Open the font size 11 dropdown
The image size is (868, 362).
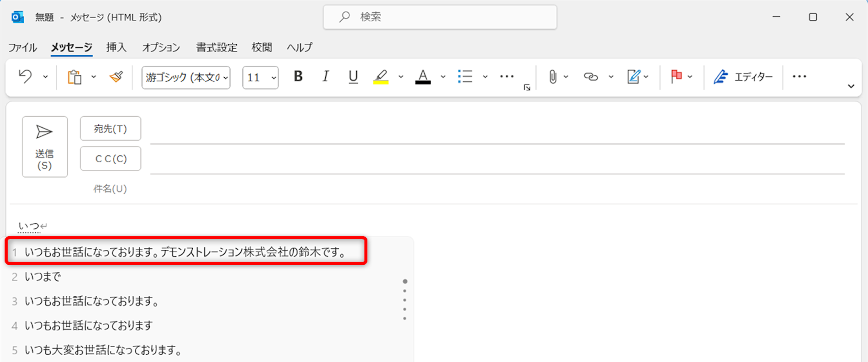pyautogui.click(x=273, y=78)
